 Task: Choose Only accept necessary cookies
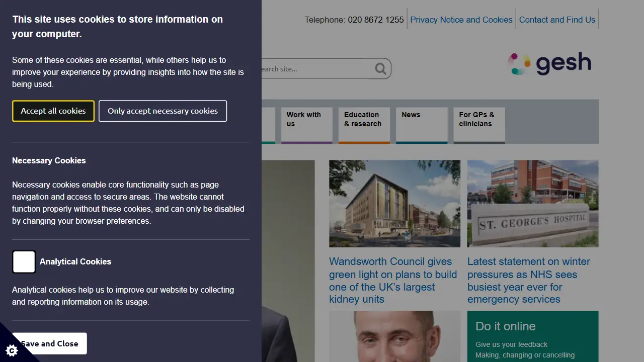click(163, 111)
